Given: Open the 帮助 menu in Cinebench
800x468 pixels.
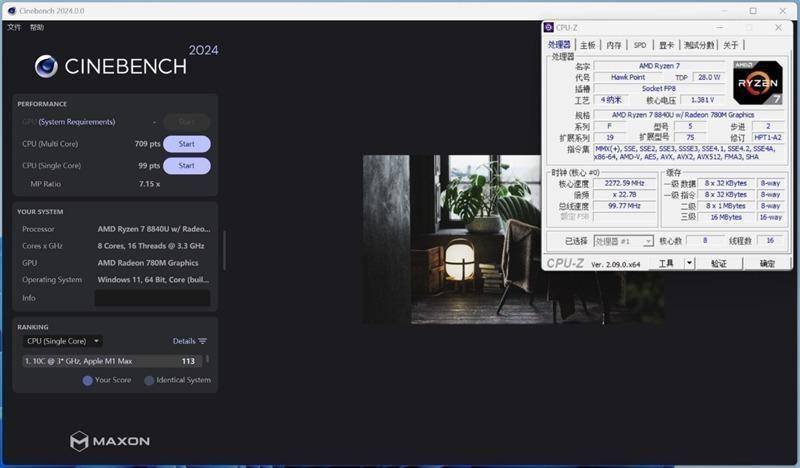Looking at the screenshot, I should [x=37, y=27].
